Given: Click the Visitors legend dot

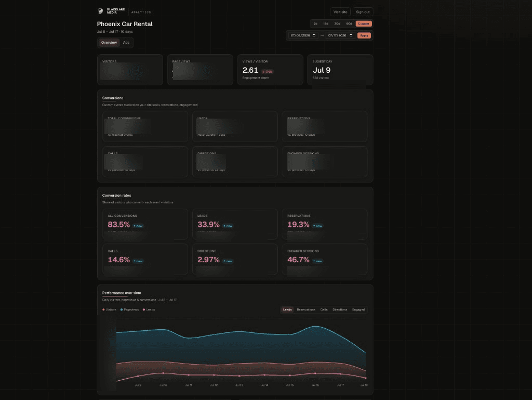Looking at the screenshot, I should (103, 309).
